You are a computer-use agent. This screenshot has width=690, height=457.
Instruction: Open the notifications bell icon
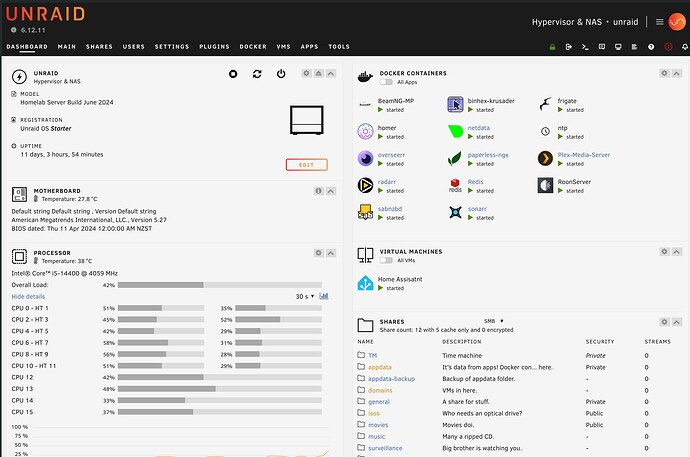click(685, 47)
